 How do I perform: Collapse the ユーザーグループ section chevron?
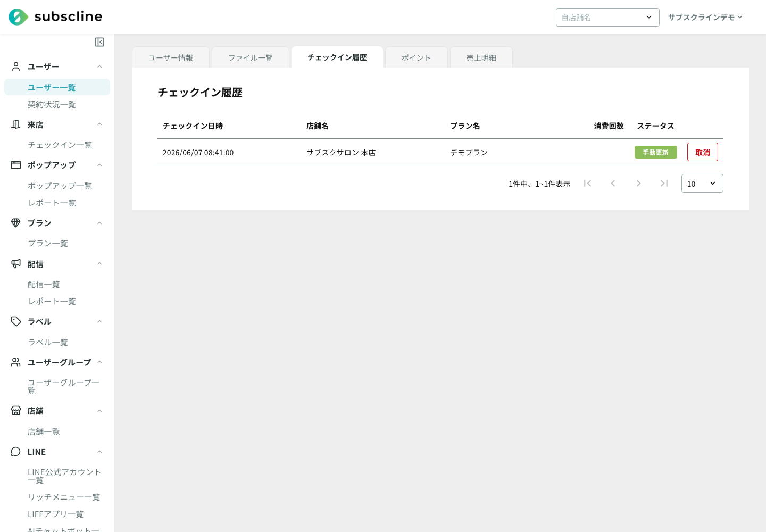[99, 362]
